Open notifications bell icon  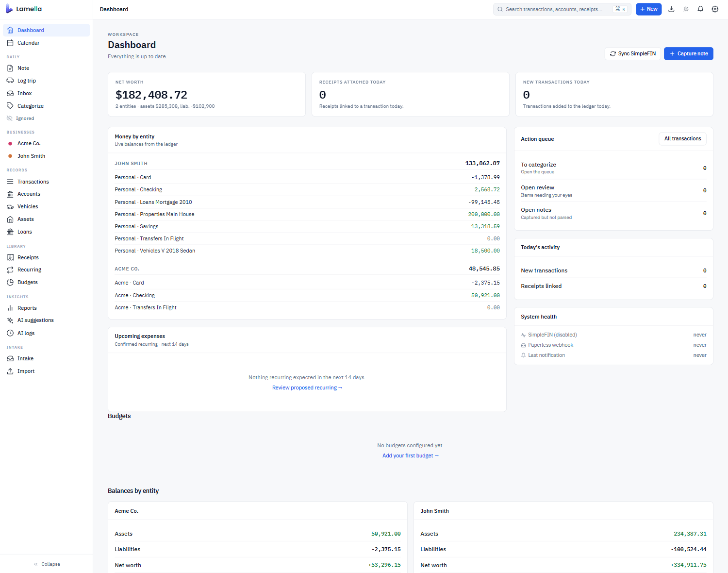700,9
